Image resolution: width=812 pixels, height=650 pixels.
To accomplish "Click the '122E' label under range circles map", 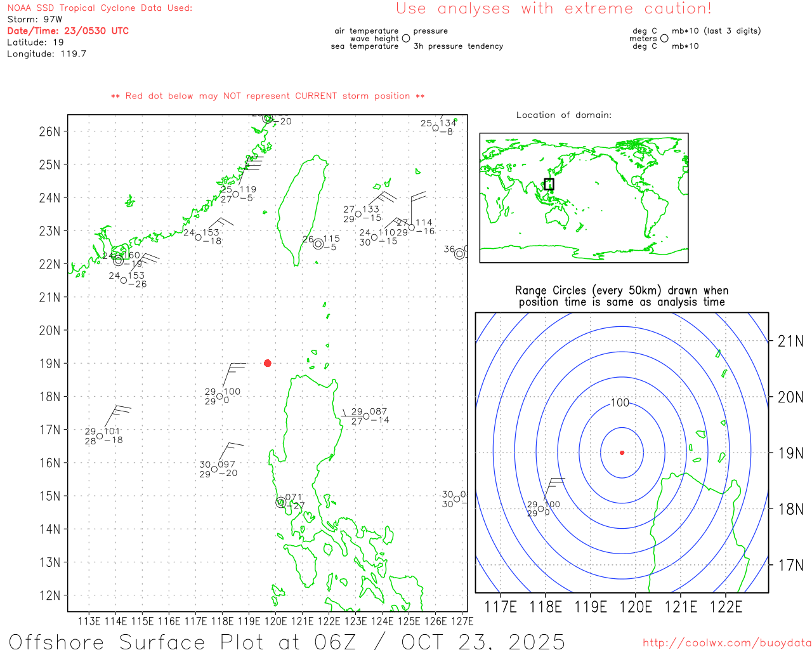I will (726, 607).
